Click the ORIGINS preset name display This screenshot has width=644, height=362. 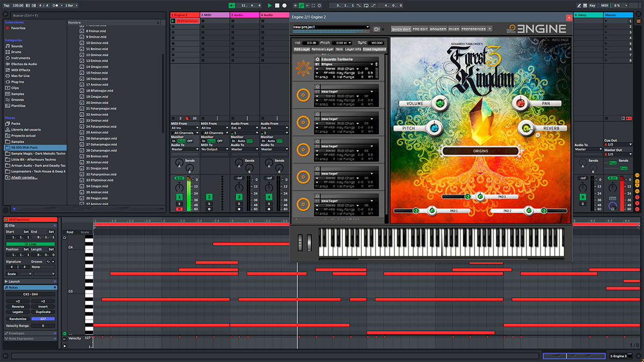(x=480, y=151)
